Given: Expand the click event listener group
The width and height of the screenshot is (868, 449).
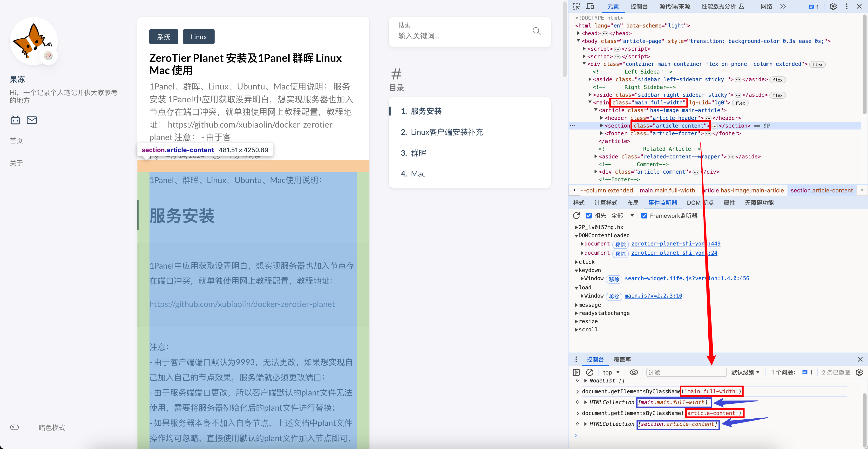Looking at the screenshot, I should [576, 262].
